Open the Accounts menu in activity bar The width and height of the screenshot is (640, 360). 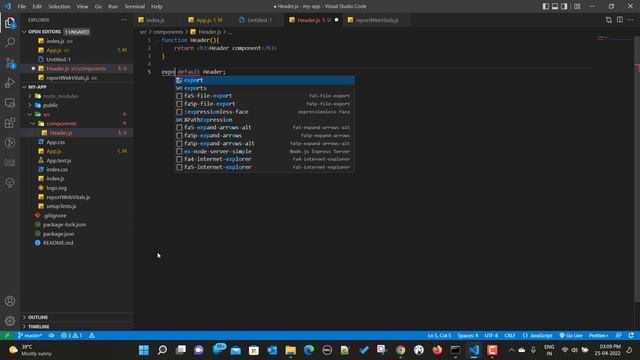10,301
